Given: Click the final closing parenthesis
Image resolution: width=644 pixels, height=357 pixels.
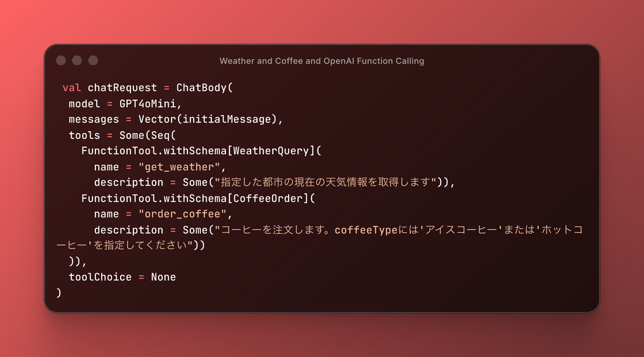Looking at the screenshot, I should (x=59, y=293).
